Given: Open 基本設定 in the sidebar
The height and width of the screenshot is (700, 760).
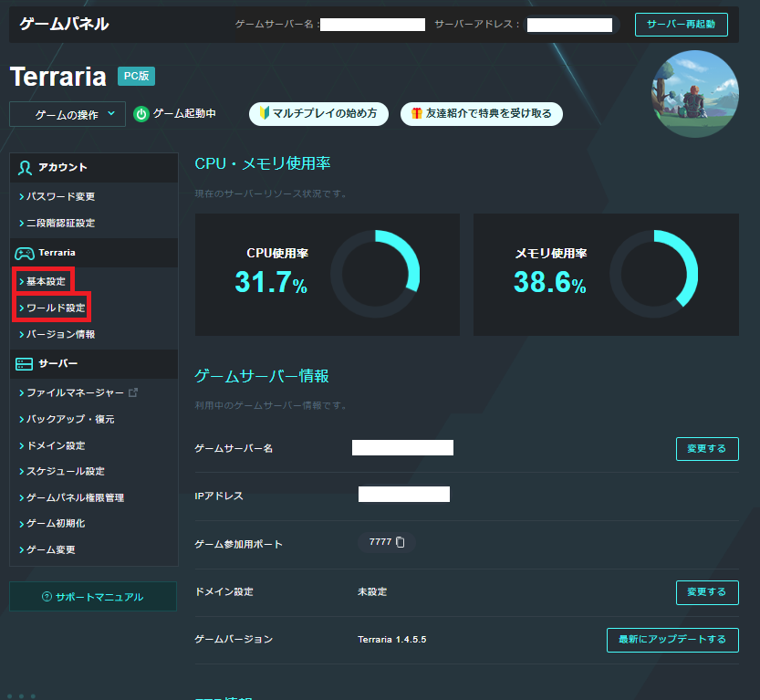Looking at the screenshot, I should 45,281.
